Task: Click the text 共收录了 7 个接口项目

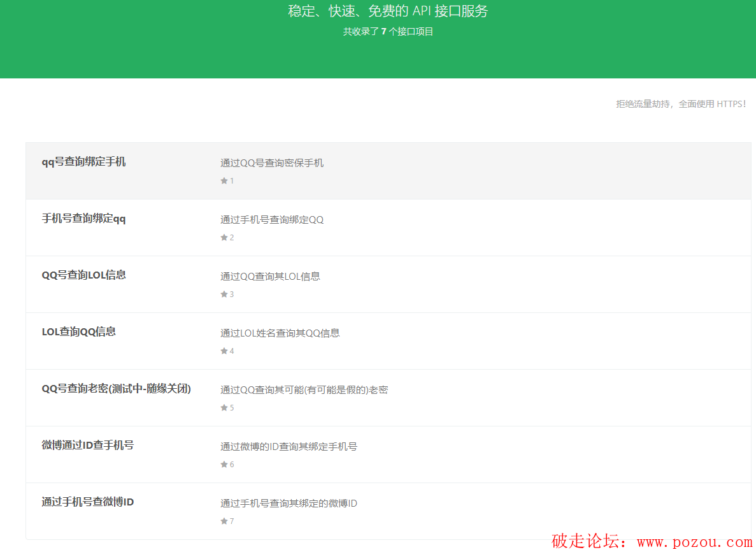Action: pyautogui.click(x=388, y=31)
